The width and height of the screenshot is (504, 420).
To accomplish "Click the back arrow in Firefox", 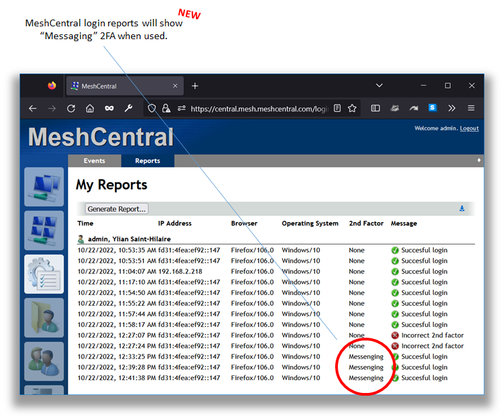I will [x=32, y=108].
